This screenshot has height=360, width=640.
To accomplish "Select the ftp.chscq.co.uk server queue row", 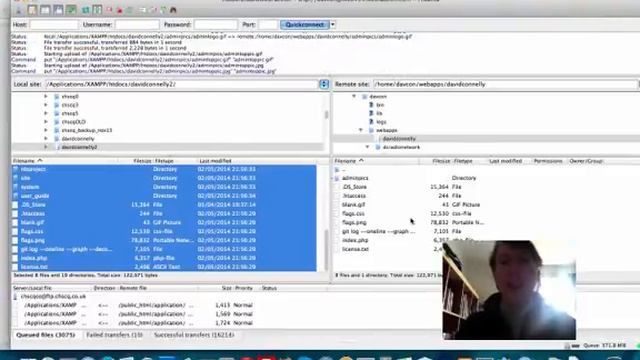I will point(53,296).
